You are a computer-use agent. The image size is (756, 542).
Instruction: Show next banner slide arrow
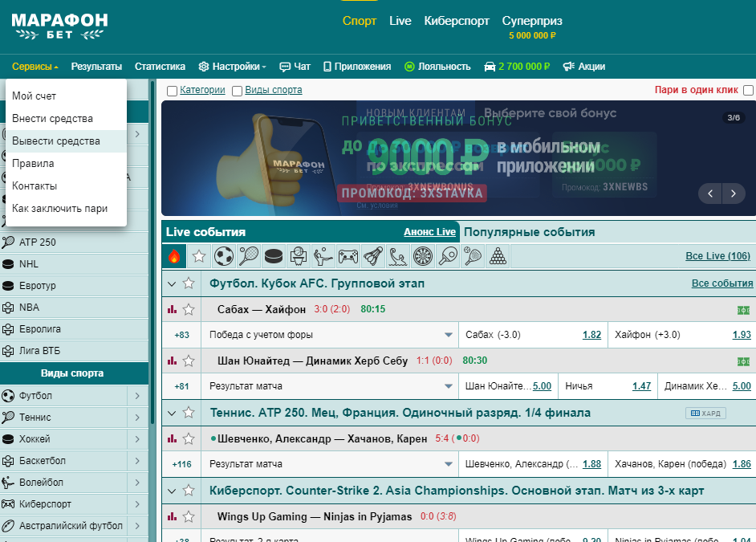[734, 194]
